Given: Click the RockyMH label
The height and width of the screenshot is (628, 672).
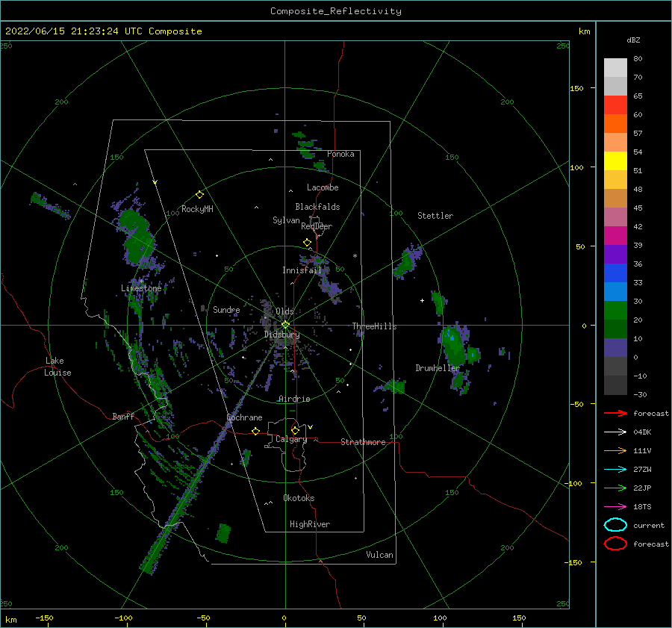Looking at the screenshot, I should pos(197,209).
